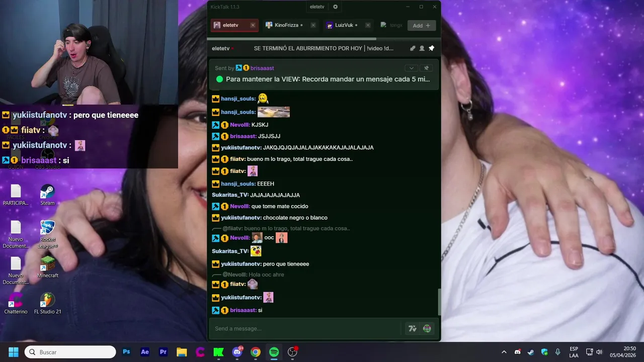Click reply reference '@Nevolll: Hola ooc ahre'
This screenshot has width=644, height=362.
253,275
